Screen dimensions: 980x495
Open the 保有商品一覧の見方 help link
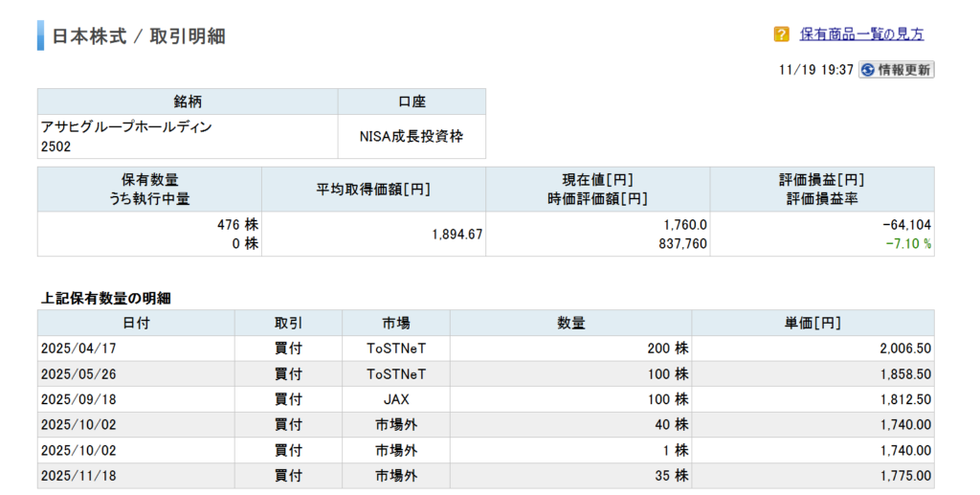point(861,34)
